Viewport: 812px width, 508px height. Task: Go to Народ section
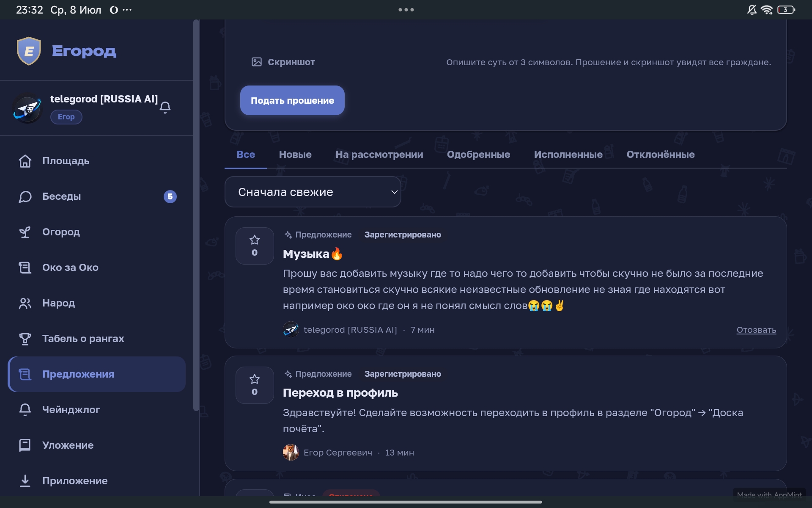pos(58,303)
